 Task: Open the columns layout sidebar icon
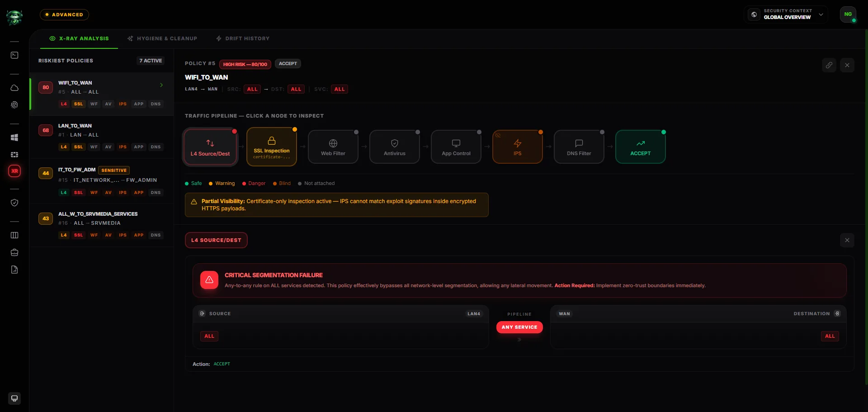[x=14, y=235]
